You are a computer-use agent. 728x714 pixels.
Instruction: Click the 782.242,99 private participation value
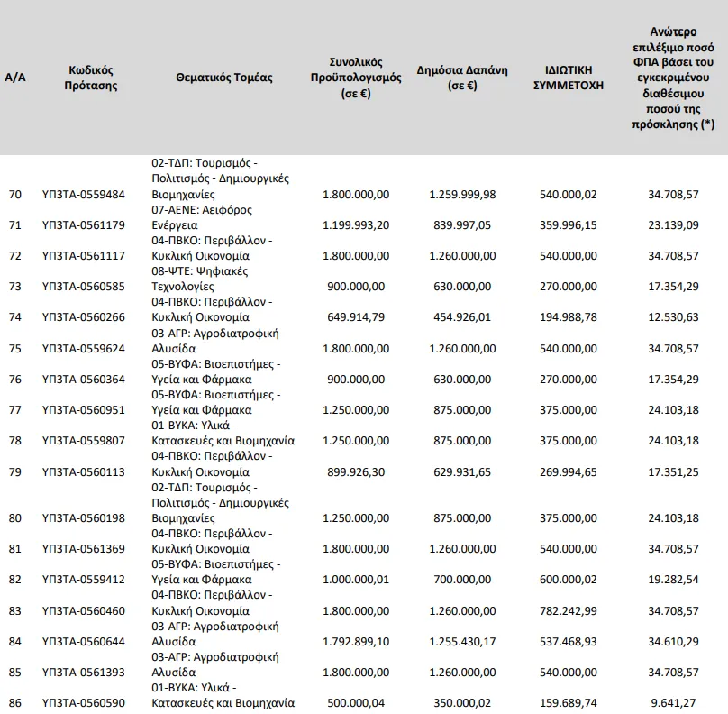point(569,610)
